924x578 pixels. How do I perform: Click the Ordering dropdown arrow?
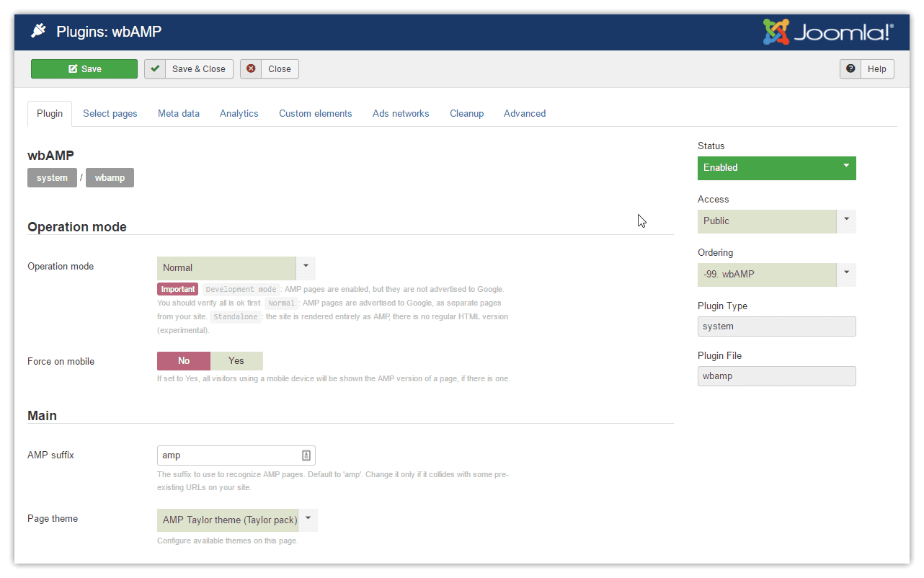(x=846, y=274)
